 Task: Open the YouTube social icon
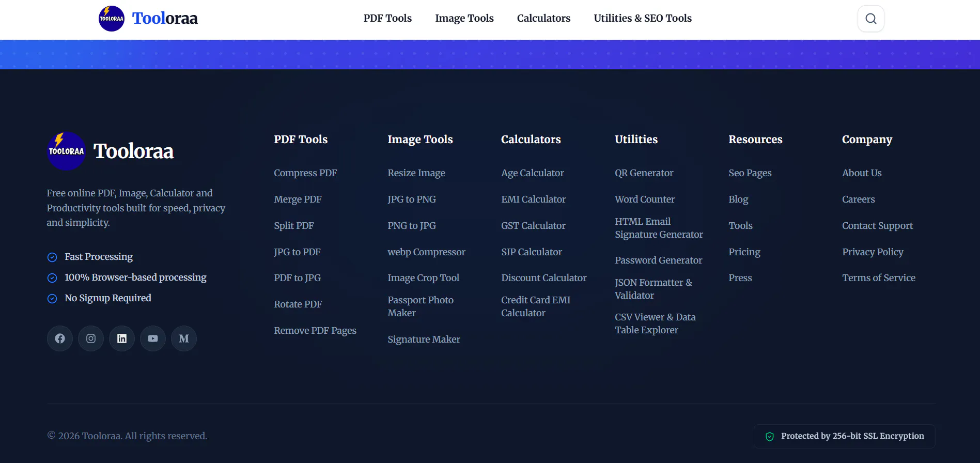click(153, 338)
